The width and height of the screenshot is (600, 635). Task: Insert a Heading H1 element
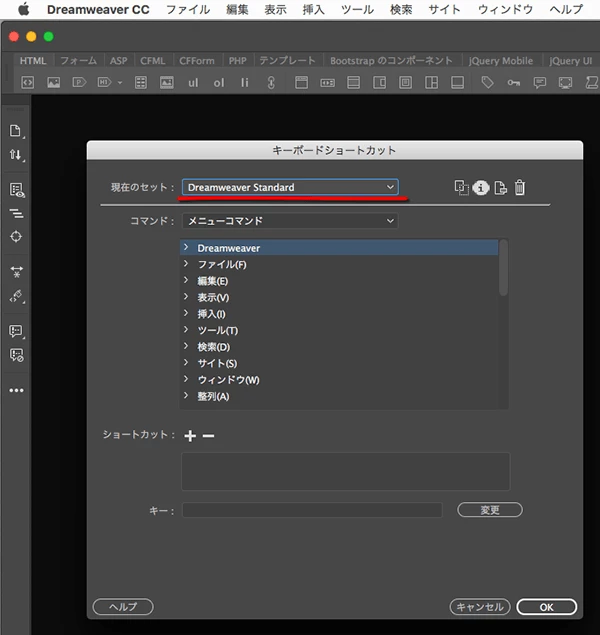click(104, 83)
